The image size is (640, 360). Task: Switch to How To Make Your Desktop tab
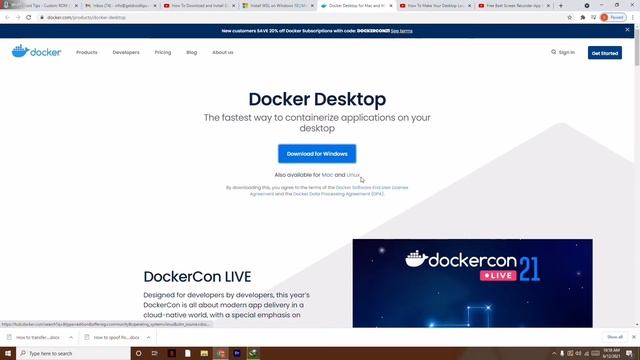436,6
